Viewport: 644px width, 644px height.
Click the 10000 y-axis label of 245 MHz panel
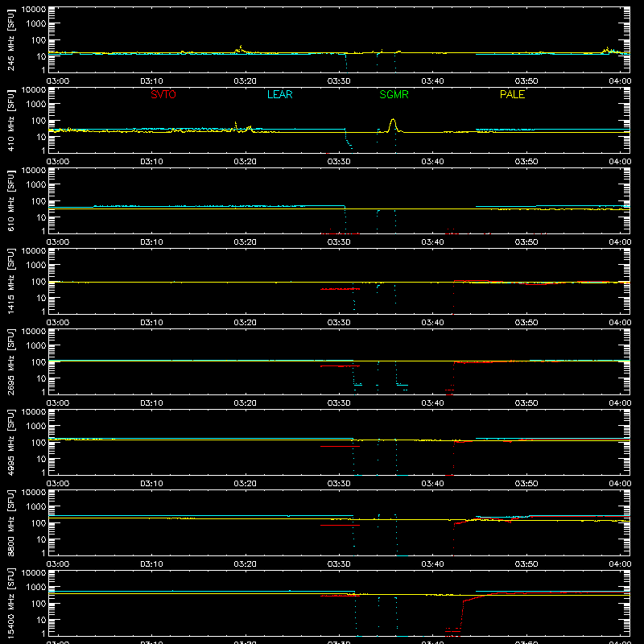coord(34,10)
